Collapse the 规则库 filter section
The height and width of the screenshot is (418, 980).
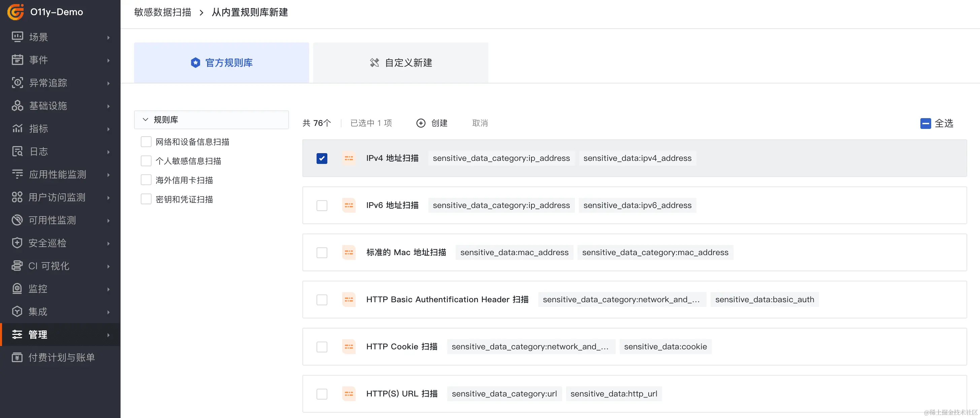point(145,119)
